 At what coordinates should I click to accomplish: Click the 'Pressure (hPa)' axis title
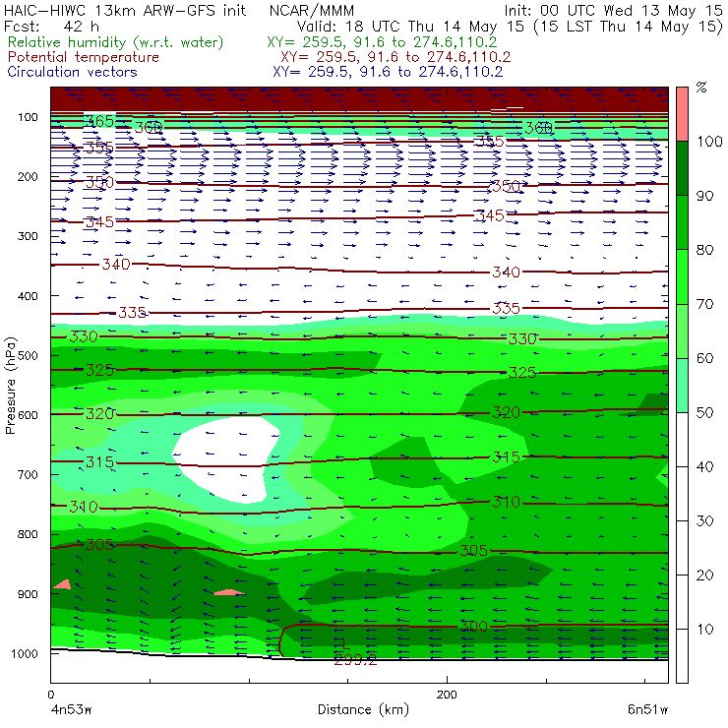tap(10, 386)
